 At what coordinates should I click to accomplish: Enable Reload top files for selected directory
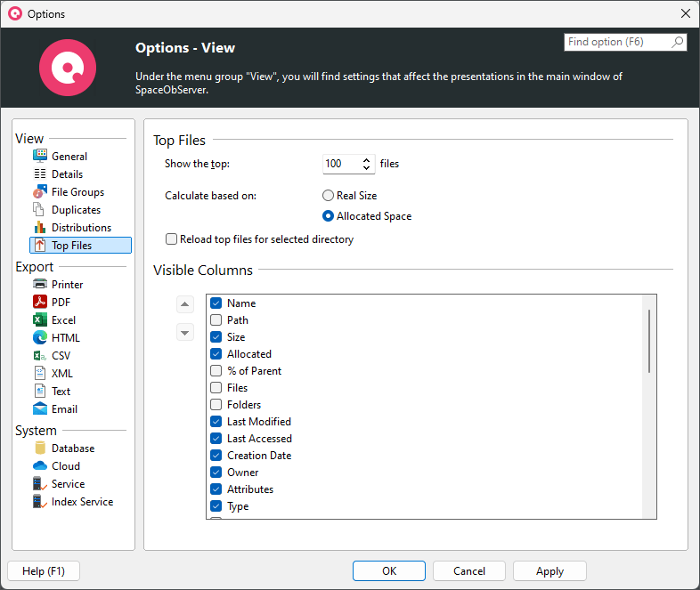[x=172, y=239]
